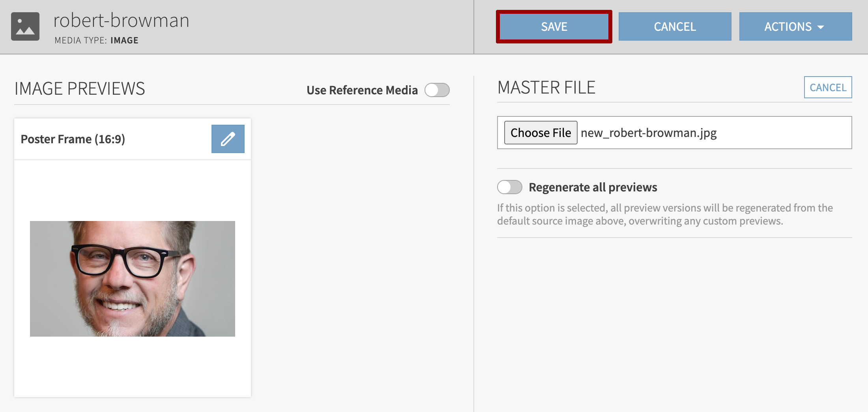Toggle the Use Reference Media switch

[437, 90]
